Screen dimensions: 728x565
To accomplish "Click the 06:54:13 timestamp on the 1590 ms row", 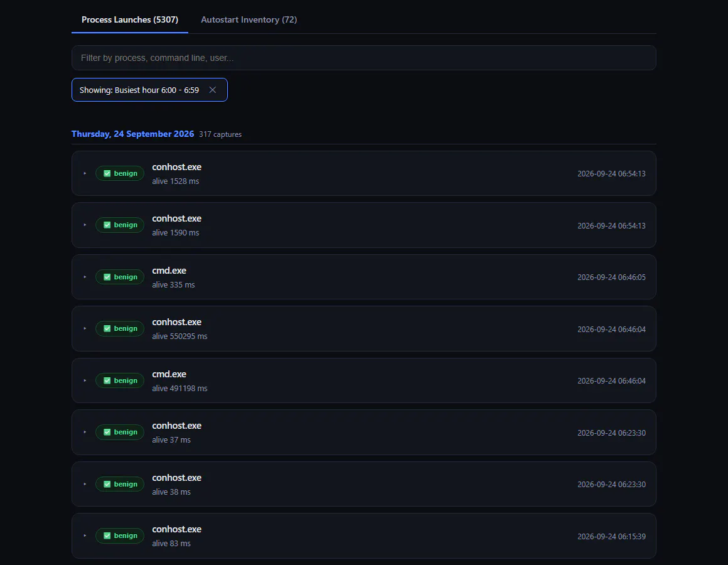I will click(x=611, y=226).
